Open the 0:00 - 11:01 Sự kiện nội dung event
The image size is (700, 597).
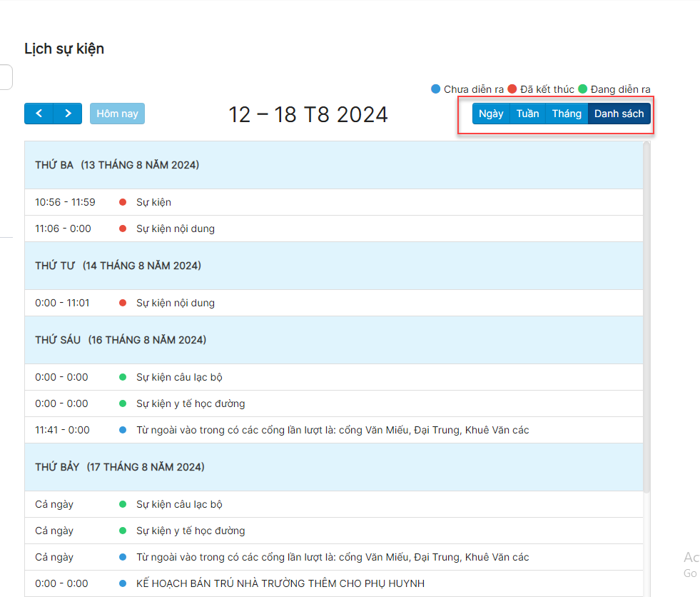click(176, 303)
